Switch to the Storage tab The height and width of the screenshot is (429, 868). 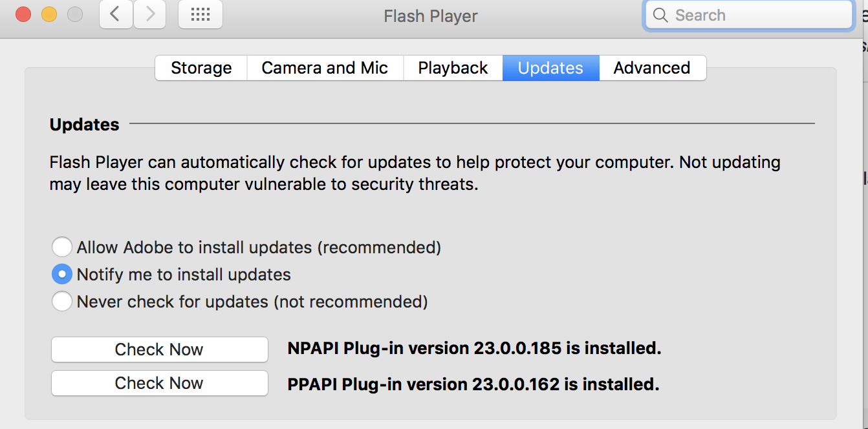click(201, 68)
